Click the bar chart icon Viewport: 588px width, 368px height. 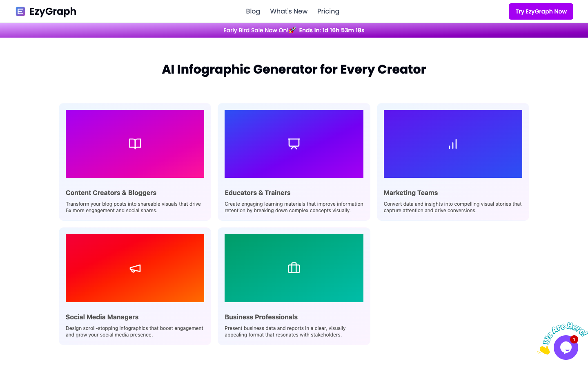(x=453, y=144)
